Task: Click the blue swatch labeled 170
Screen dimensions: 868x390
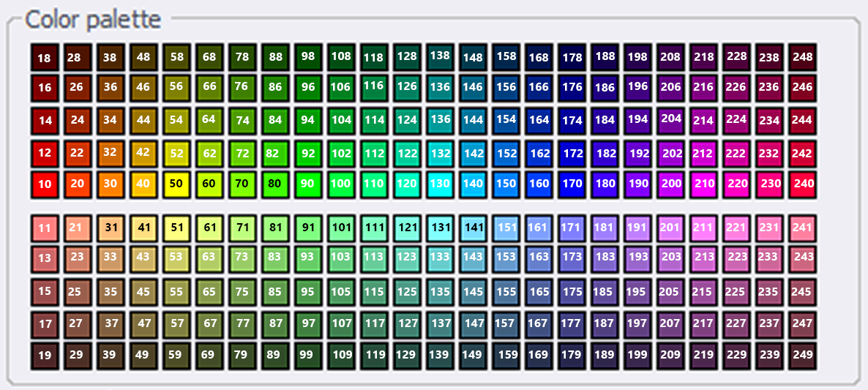Action: [x=572, y=185]
